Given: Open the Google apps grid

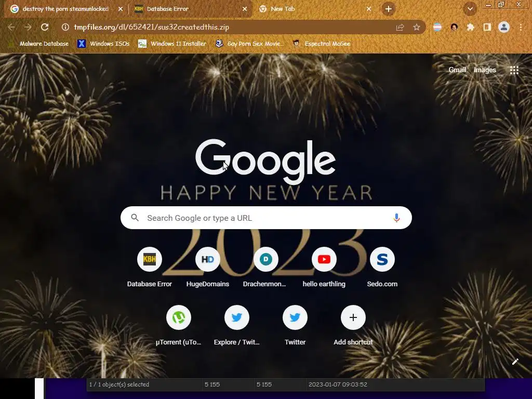Looking at the screenshot, I should click(514, 70).
